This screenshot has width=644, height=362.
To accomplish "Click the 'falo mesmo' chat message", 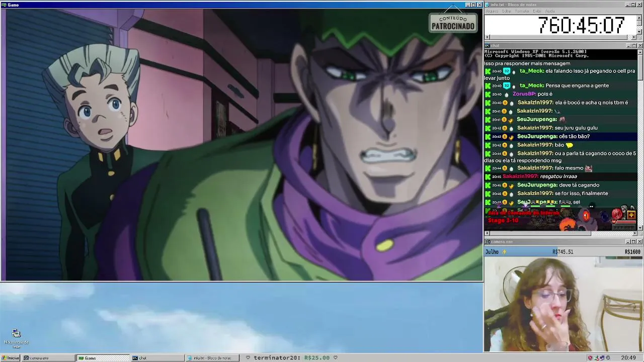I will 569,168.
